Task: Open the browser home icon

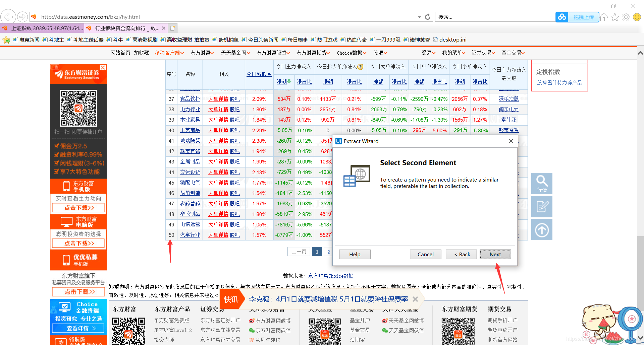Action: click(604, 17)
